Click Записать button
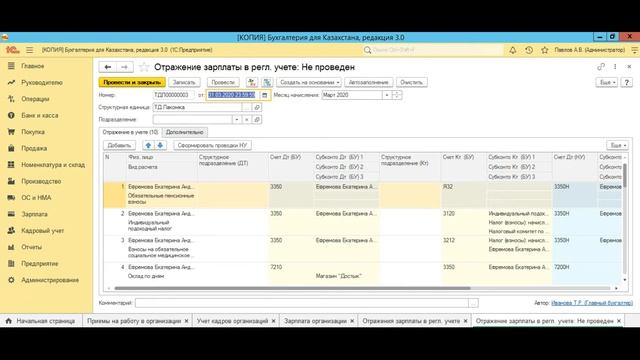 coord(184,82)
